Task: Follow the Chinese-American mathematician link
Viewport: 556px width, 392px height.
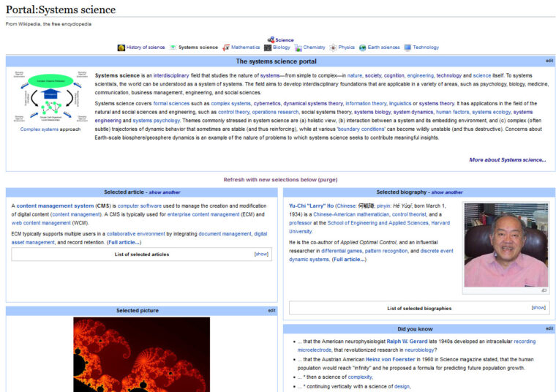Action: point(351,214)
